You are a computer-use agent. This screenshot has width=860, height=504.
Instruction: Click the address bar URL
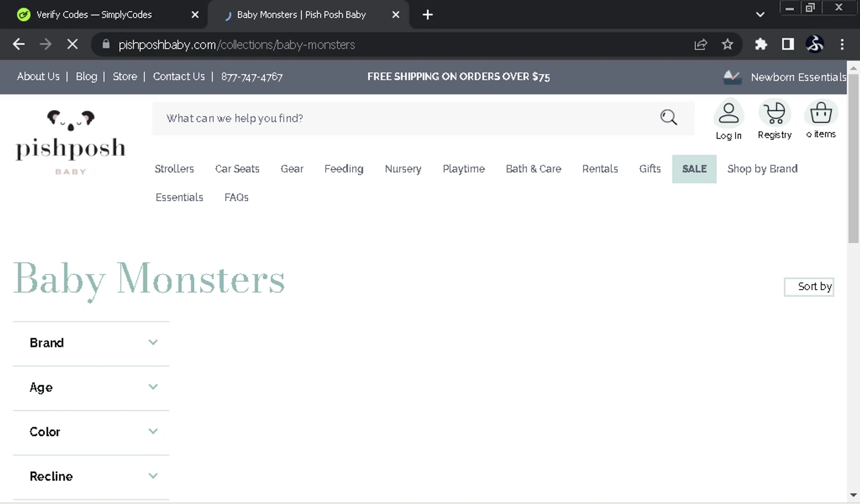pyautogui.click(x=237, y=45)
